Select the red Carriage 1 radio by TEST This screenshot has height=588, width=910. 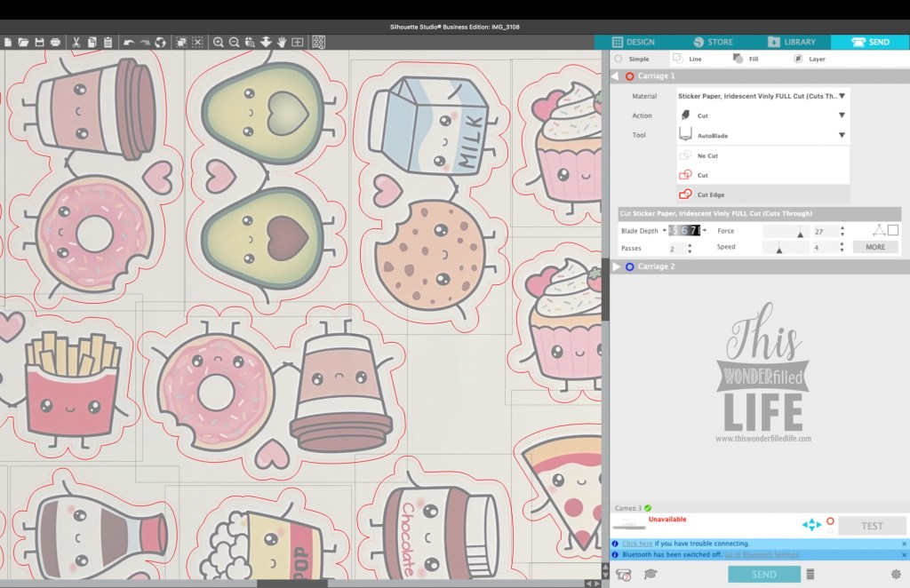[x=830, y=521]
